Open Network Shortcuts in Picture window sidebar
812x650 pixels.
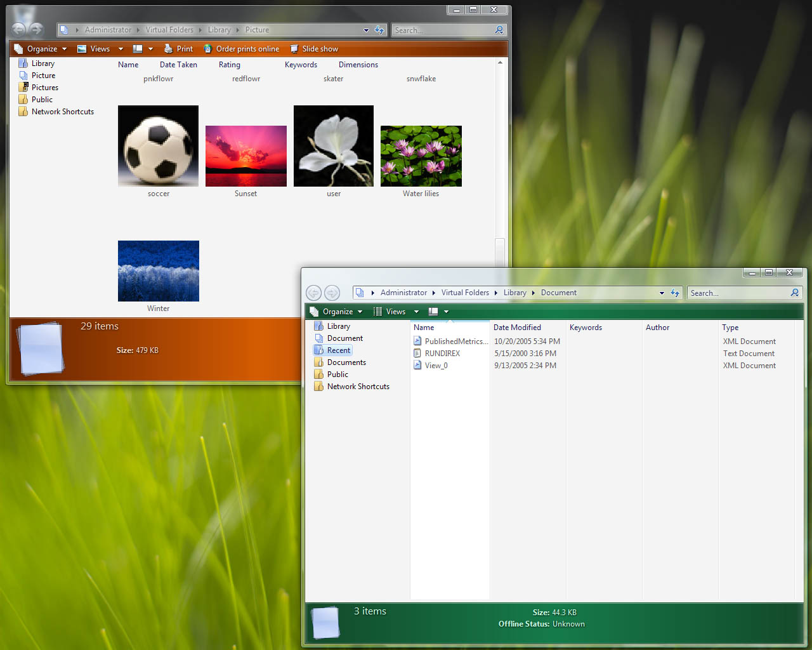[x=56, y=112]
